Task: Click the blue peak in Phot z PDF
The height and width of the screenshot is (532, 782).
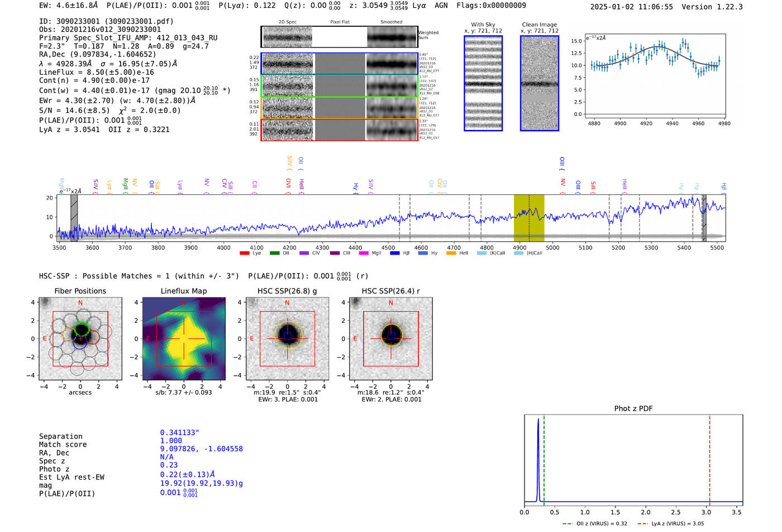Action: coord(538,459)
